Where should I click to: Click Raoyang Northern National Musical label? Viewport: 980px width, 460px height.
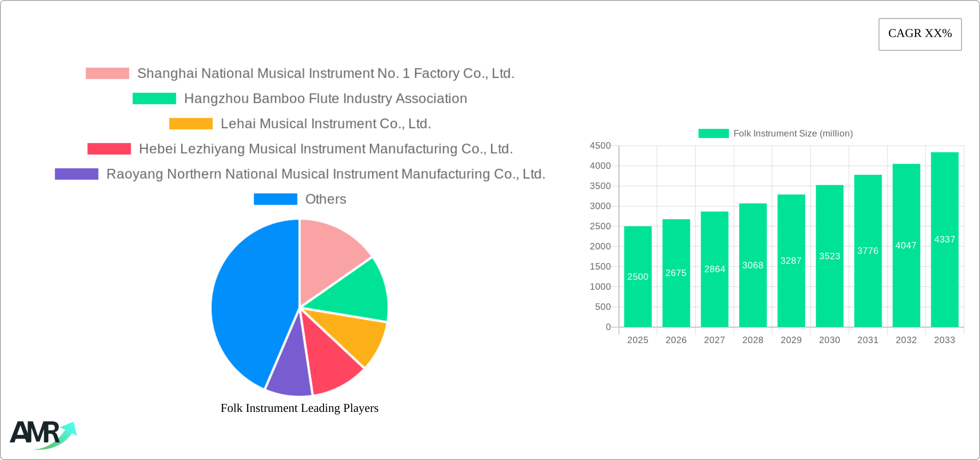(326, 174)
